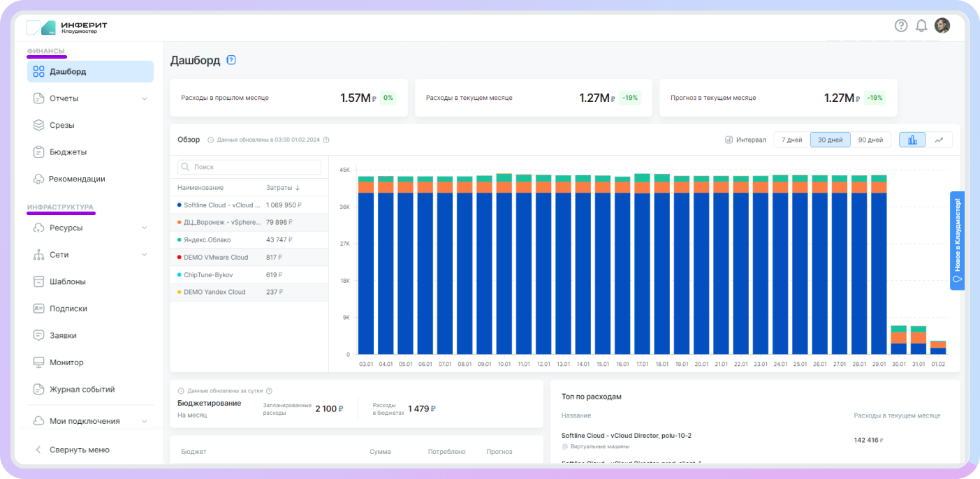This screenshot has width=980, height=479.
Task: Sort by the Затраты column header
Action: point(283,188)
